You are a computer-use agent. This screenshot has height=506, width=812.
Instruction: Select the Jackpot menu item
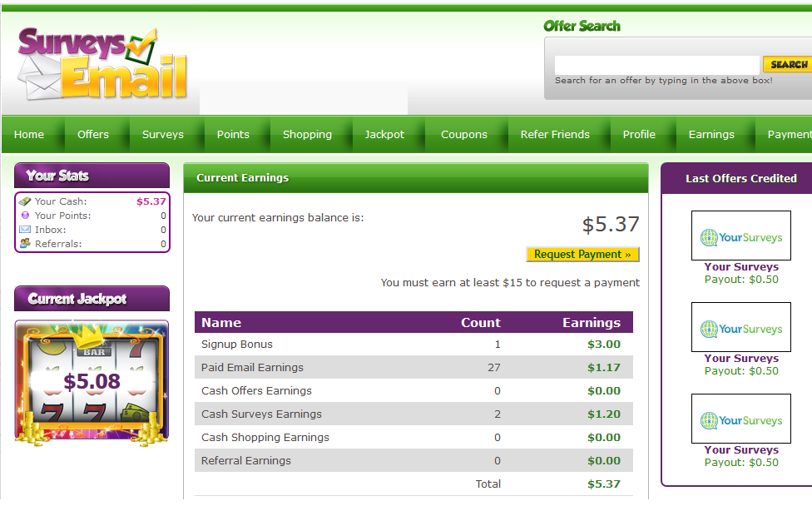click(x=384, y=135)
